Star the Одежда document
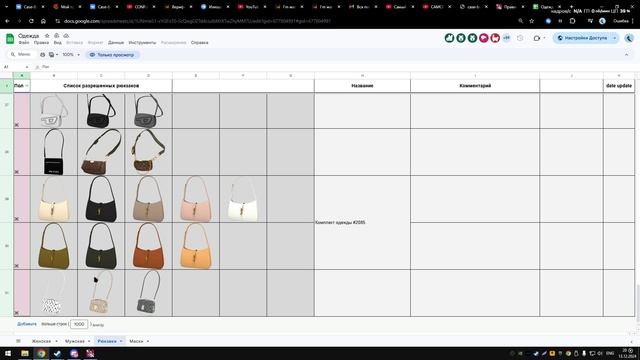This screenshot has width=640, height=360. click(47, 36)
